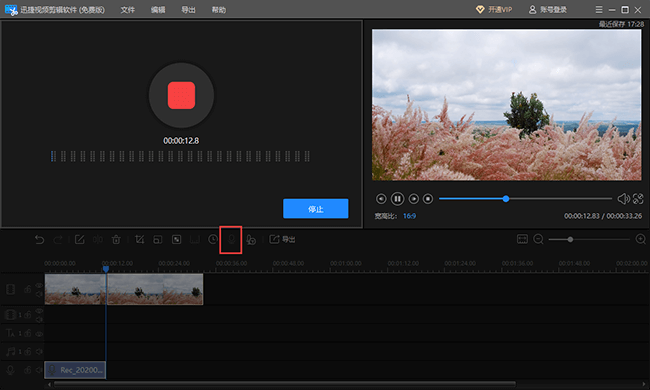The height and width of the screenshot is (390, 650).
Task: Mute the music track speaker icon
Action: tap(39, 351)
